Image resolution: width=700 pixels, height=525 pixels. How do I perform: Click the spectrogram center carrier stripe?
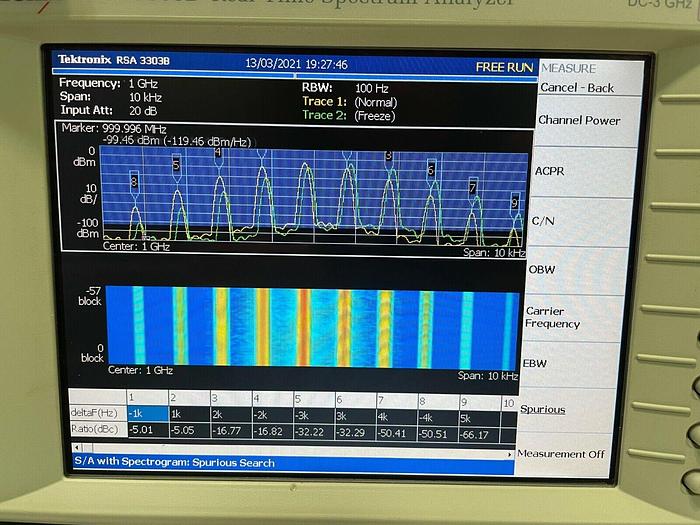tap(304, 328)
